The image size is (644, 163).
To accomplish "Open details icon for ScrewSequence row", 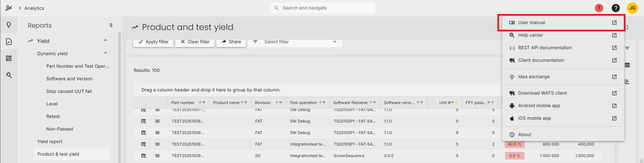I will [x=143, y=156].
